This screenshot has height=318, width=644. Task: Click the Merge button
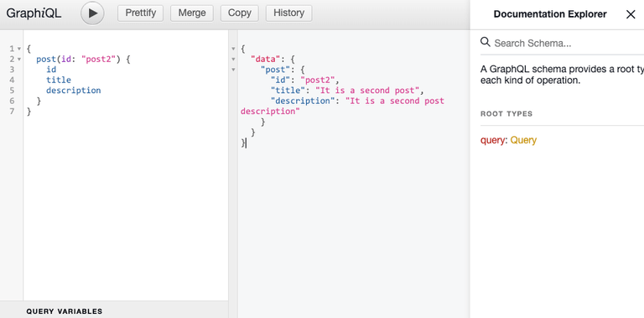click(192, 13)
